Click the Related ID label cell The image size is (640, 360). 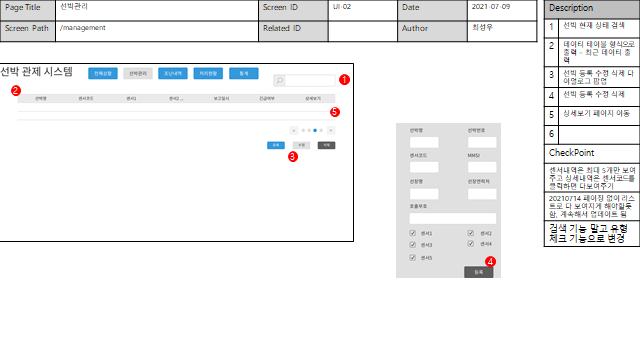click(293, 31)
